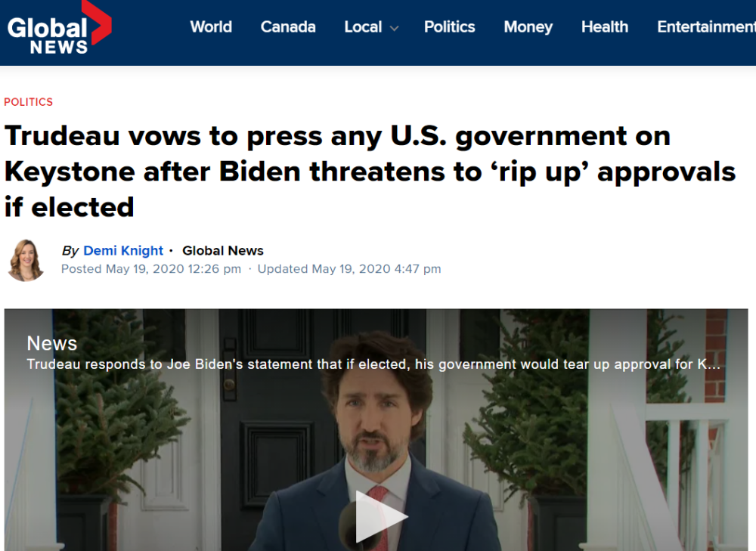Click the Trudeau video thumbnail image
Viewport: 756px width, 551px height.
(376, 429)
